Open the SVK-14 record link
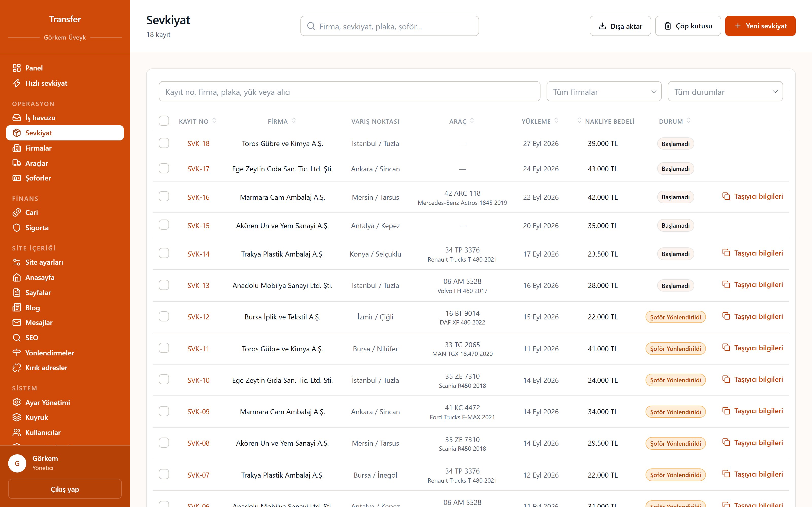The width and height of the screenshot is (812, 507). [x=198, y=254]
